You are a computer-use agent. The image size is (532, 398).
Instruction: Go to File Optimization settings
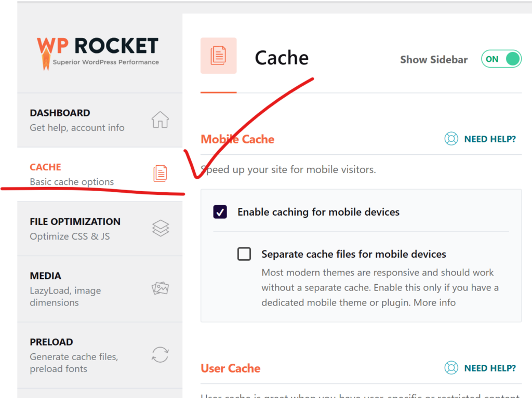click(100, 229)
